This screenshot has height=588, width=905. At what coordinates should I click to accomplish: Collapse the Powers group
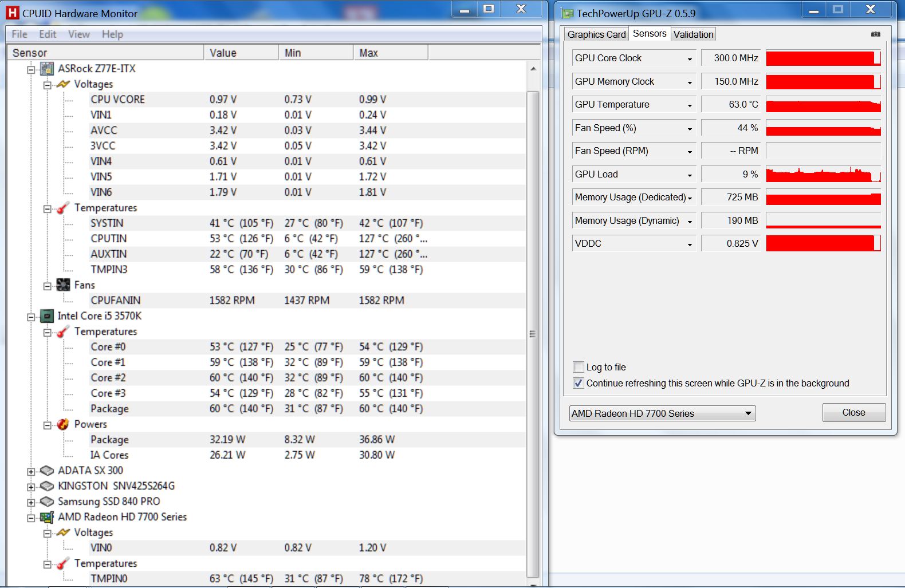48,425
